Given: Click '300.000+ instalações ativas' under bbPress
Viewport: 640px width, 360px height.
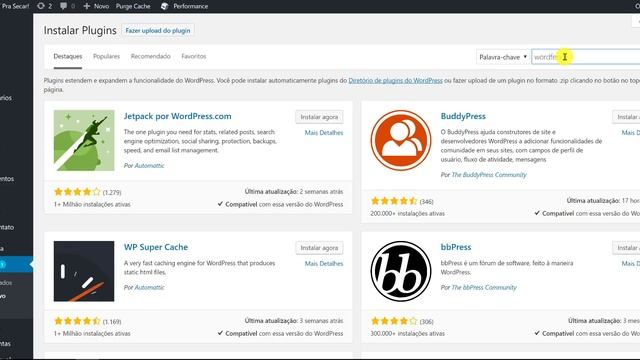Looking at the screenshot, I should (408, 333).
